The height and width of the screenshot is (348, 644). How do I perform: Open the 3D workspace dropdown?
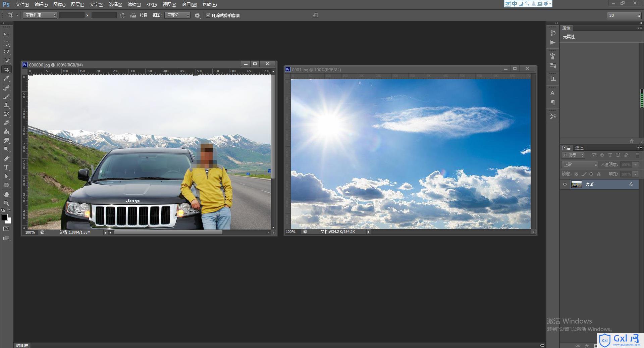click(624, 15)
